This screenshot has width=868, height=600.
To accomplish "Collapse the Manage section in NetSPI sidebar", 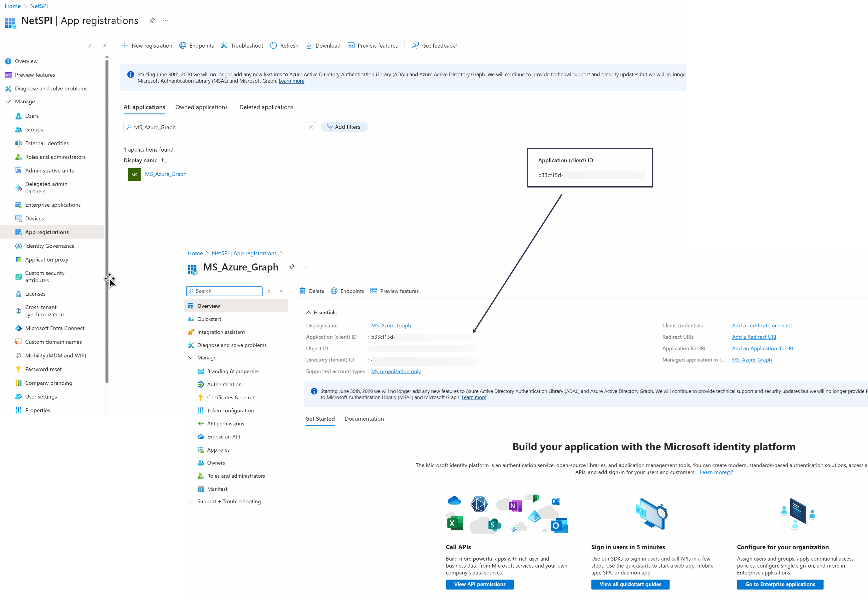I will click(8, 101).
